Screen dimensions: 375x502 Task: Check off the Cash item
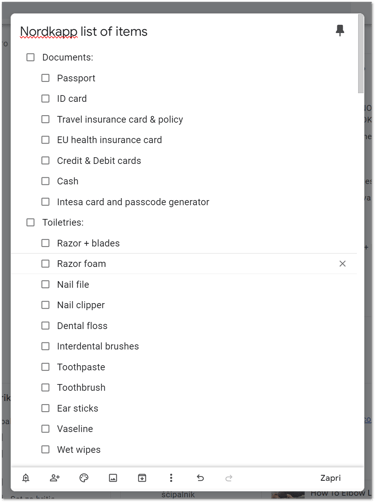click(x=45, y=181)
